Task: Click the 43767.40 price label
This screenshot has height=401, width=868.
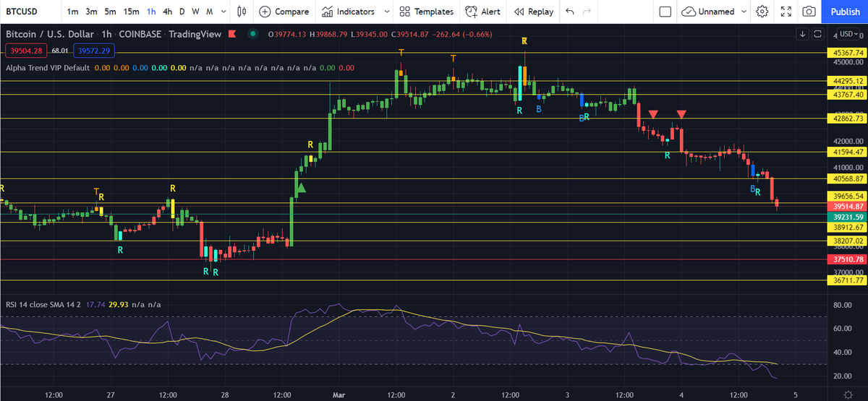Action: 846,95
